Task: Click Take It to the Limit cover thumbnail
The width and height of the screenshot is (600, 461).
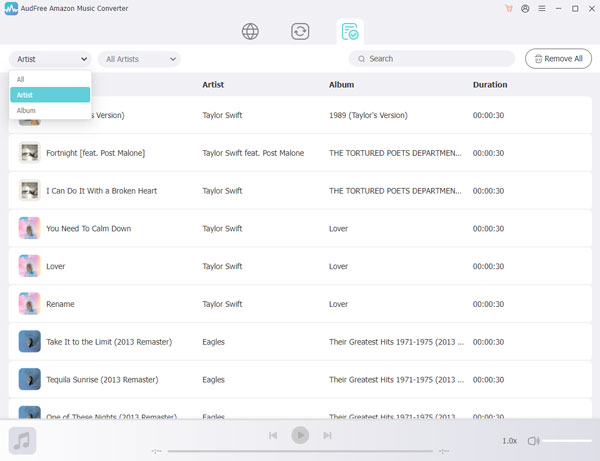Action: 29,342
